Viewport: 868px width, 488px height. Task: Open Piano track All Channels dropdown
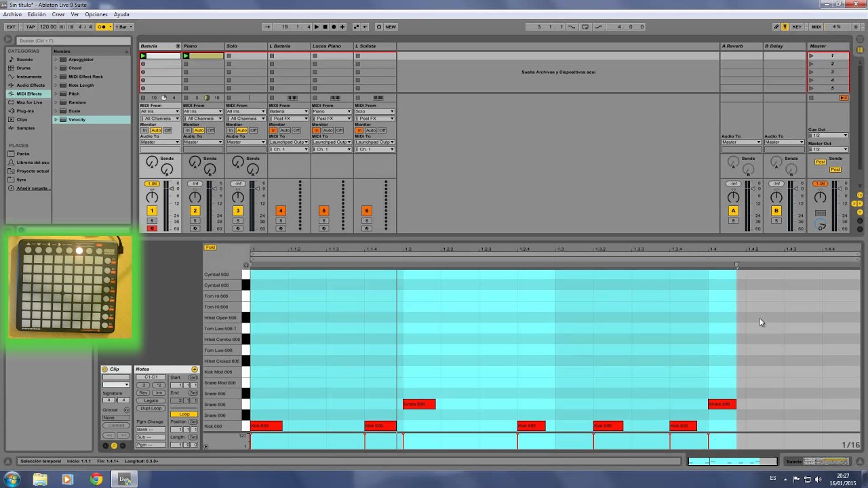[203, 119]
